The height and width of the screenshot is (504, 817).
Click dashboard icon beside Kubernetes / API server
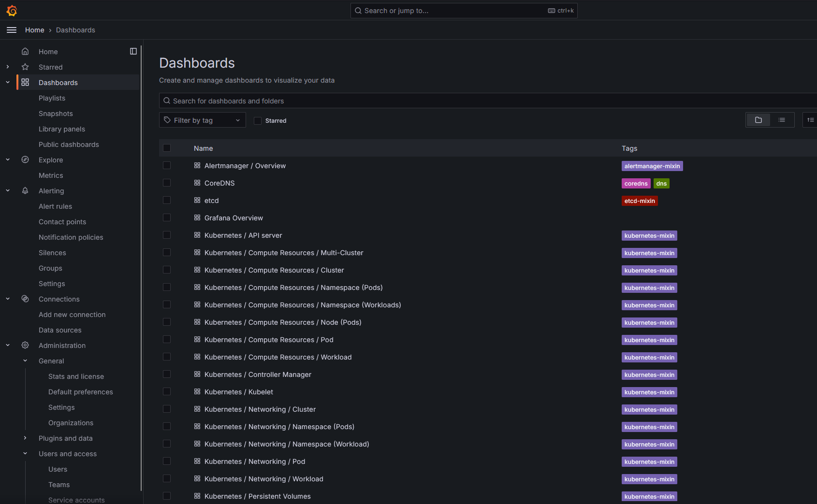point(197,235)
